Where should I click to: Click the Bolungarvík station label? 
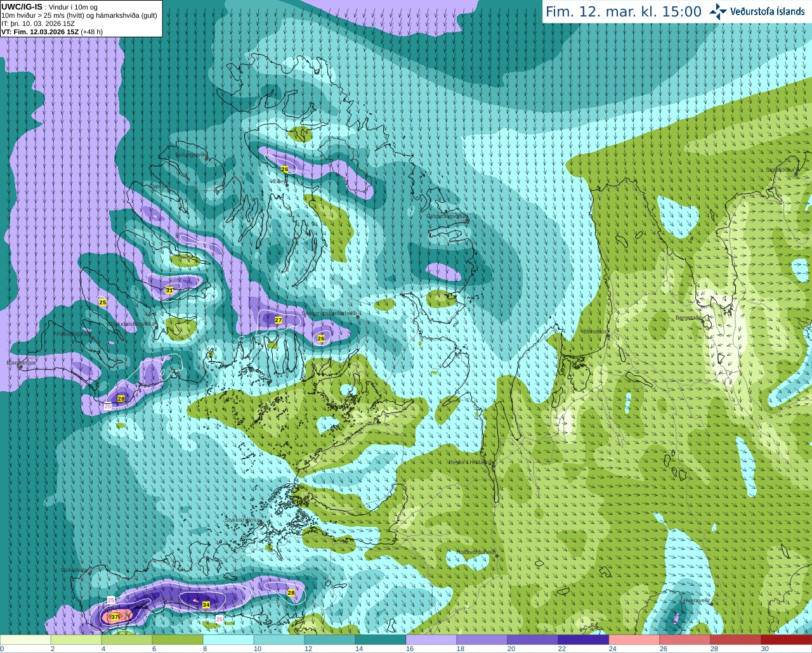tap(190, 154)
